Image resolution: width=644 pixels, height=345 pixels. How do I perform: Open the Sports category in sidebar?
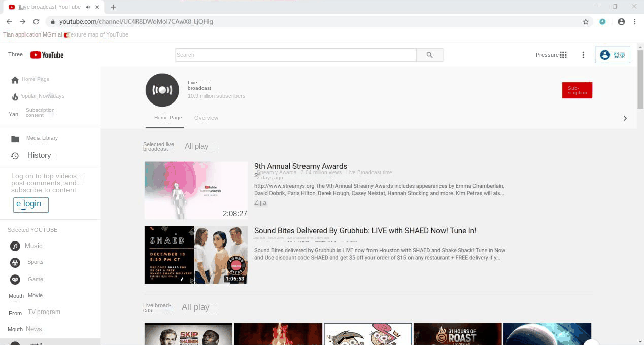[35, 262]
